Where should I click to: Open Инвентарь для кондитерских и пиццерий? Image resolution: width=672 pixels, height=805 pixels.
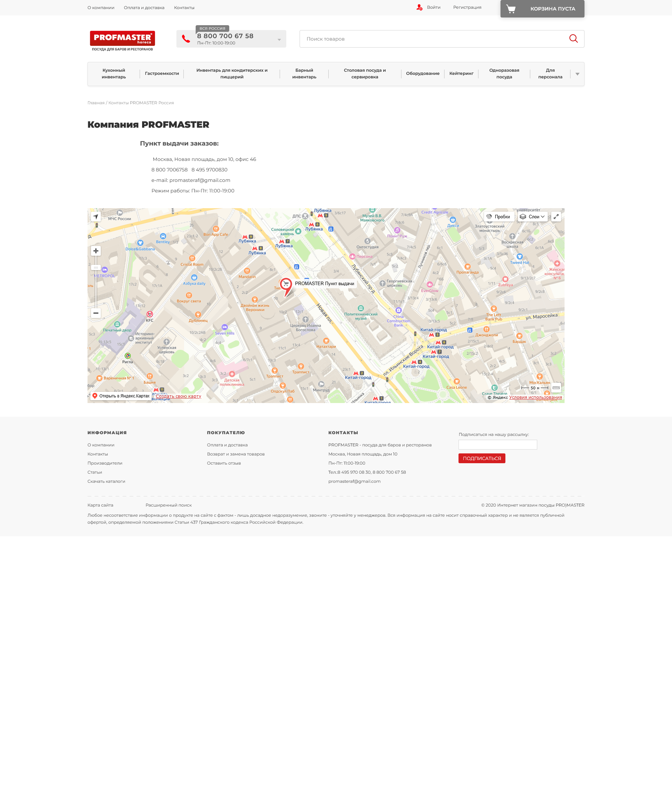[232, 73]
